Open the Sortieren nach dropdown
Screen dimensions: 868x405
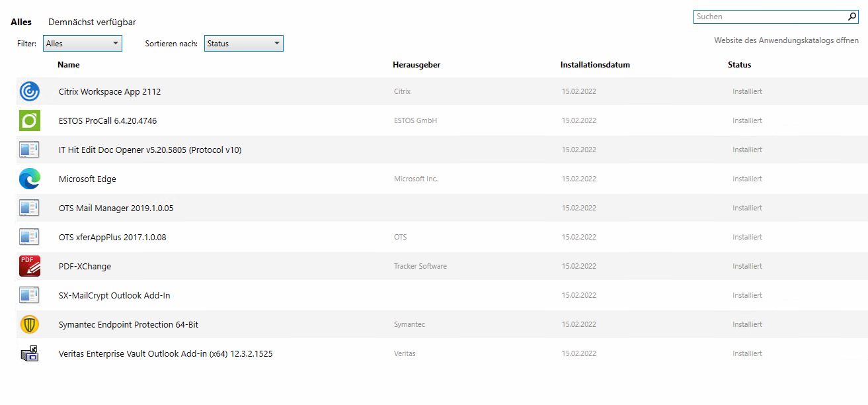tap(244, 44)
